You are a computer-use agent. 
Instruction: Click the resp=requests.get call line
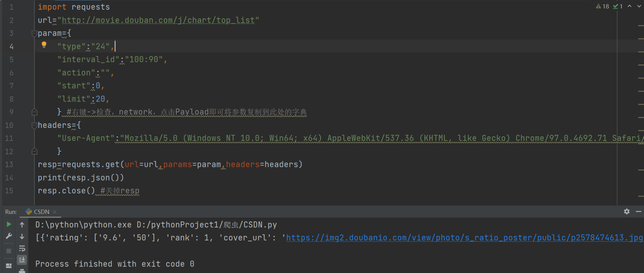click(170, 164)
